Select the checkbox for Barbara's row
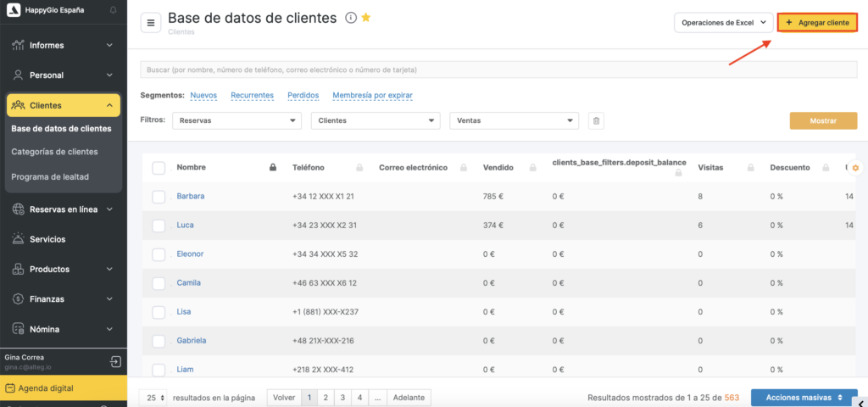 159,197
